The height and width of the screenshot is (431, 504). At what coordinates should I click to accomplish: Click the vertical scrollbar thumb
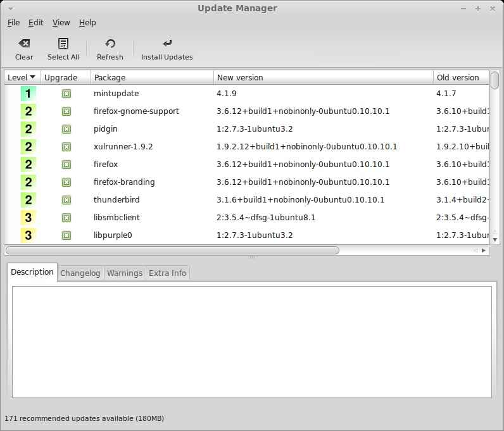(x=495, y=80)
